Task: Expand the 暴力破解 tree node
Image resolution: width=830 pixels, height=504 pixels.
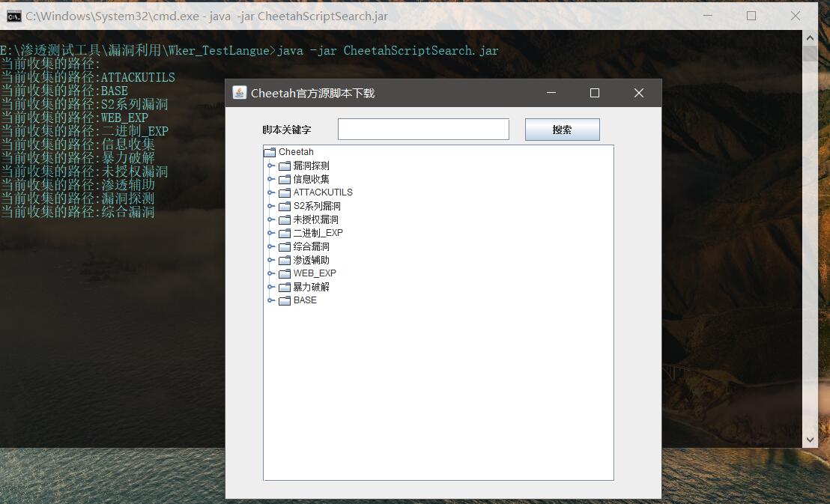Action: pos(271,287)
